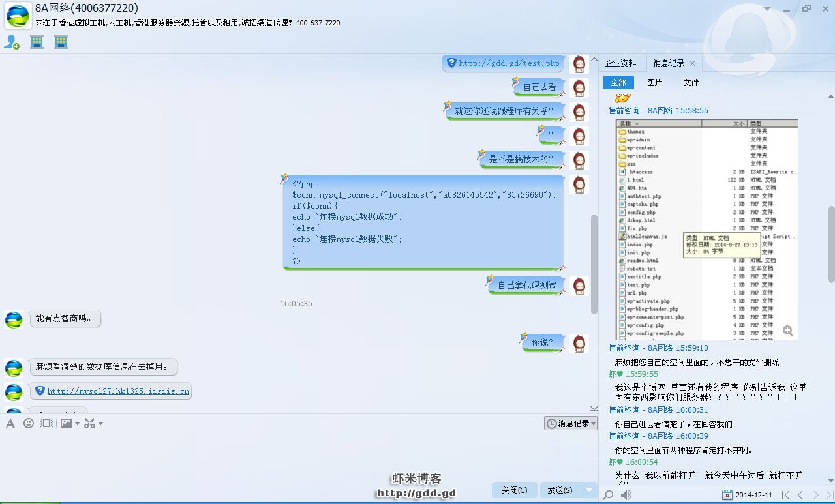Open the emoji smiley picker
The height and width of the screenshot is (504, 835).
pyautogui.click(x=28, y=424)
